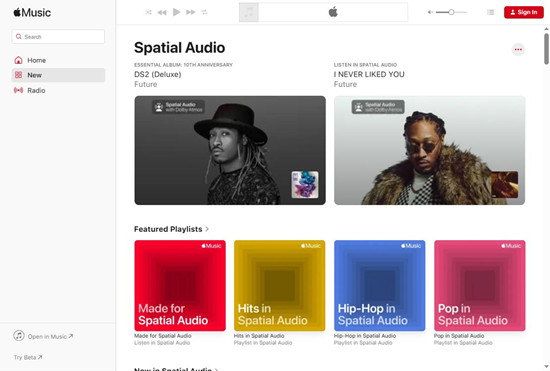Click the scrollbar up arrow
The image size is (550, 371).
546,29
